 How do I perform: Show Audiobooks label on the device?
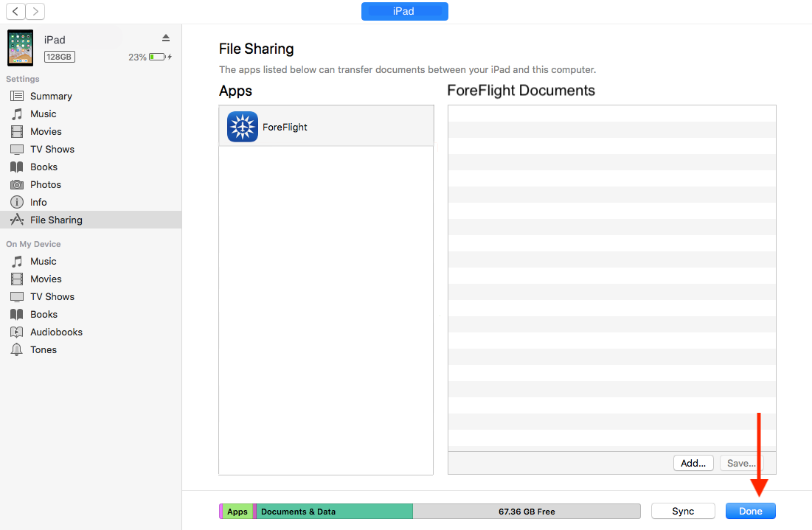click(56, 332)
